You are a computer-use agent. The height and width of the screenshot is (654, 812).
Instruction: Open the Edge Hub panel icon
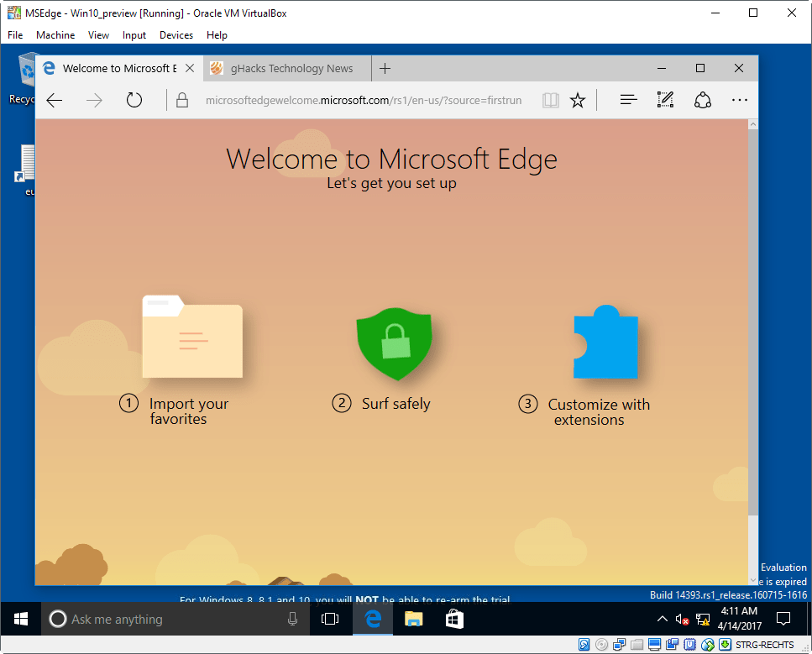click(x=628, y=101)
